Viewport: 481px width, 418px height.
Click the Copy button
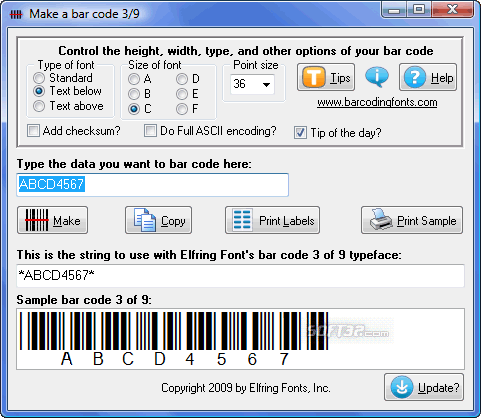click(158, 220)
